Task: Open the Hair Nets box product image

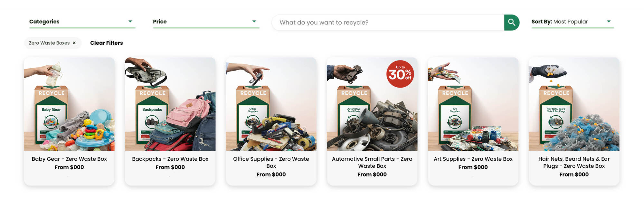Action: click(x=574, y=104)
